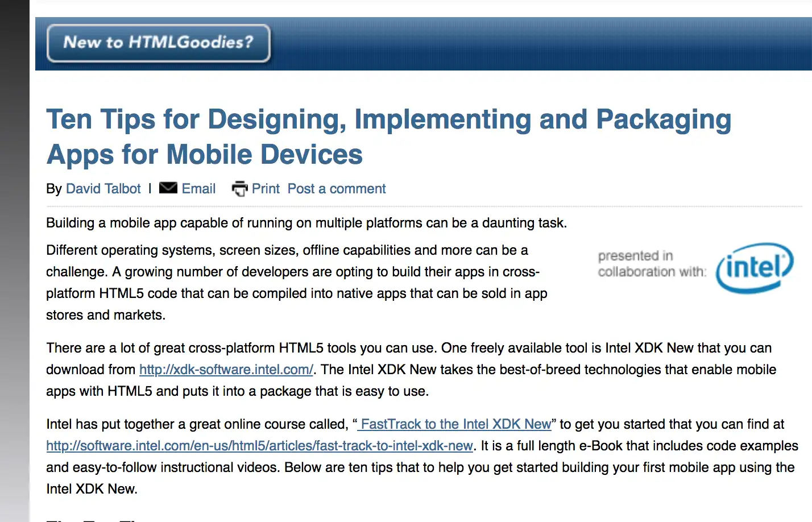Image resolution: width=812 pixels, height=522 pixels.
Task: Click the Print text link in the byline
Action: tap(265, 188)
